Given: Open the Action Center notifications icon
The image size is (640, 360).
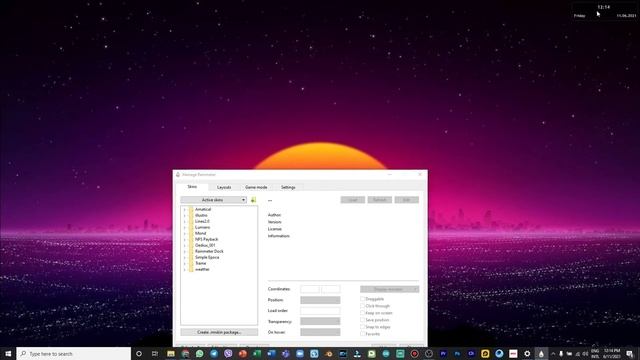Looking at the screenshot, I should click(629, 353).
